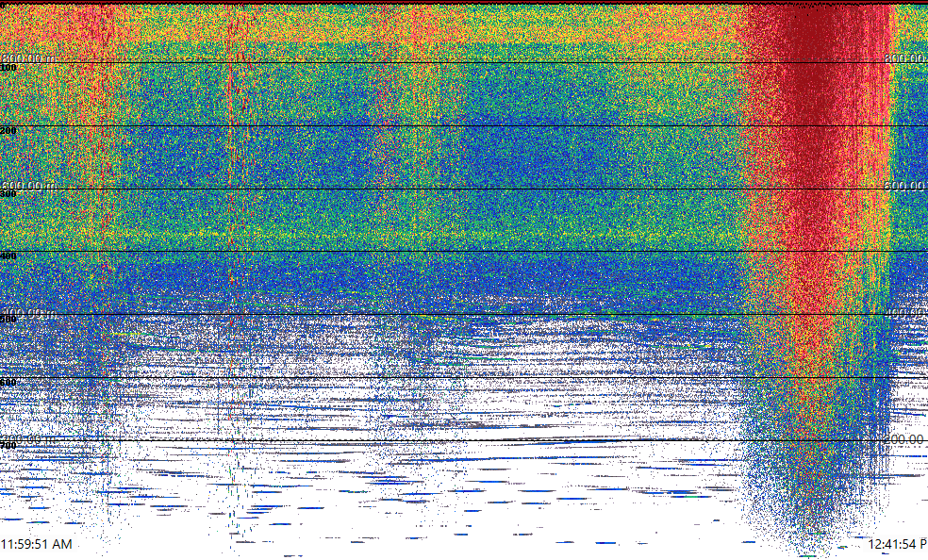Click the 300 depth label
The image size is (928, 560).
8,193
